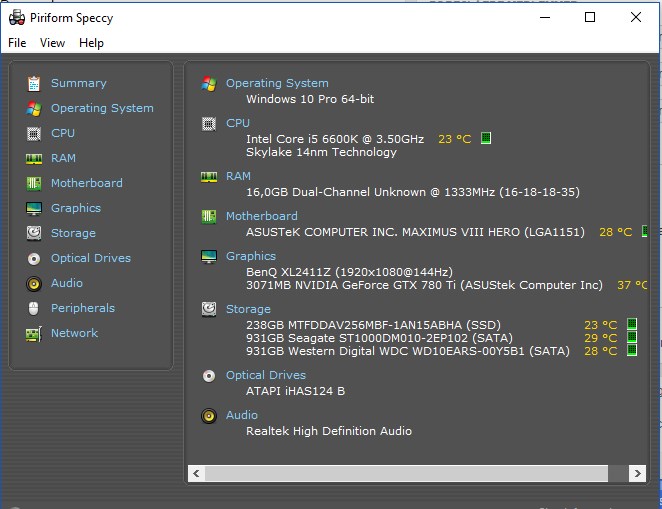Click the CPU chip icon in summary panel
The image size is (662, 509).
coord(209,124)
